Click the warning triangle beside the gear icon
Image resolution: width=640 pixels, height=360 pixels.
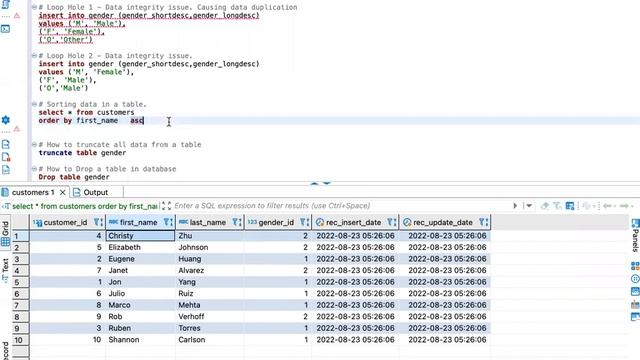point(17,129)
